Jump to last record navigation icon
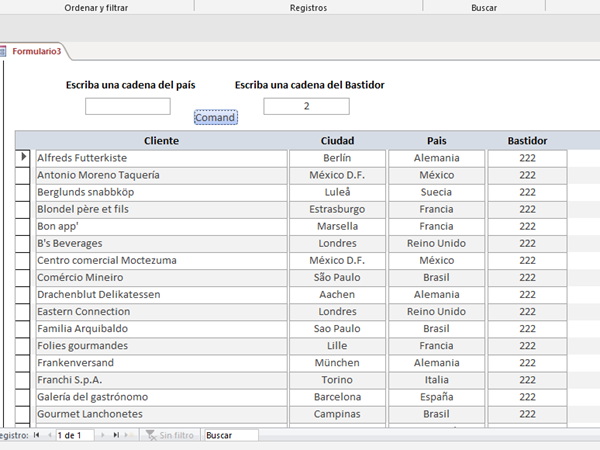Viewport: 600px width, 450px height. click(x=116, y=435)
